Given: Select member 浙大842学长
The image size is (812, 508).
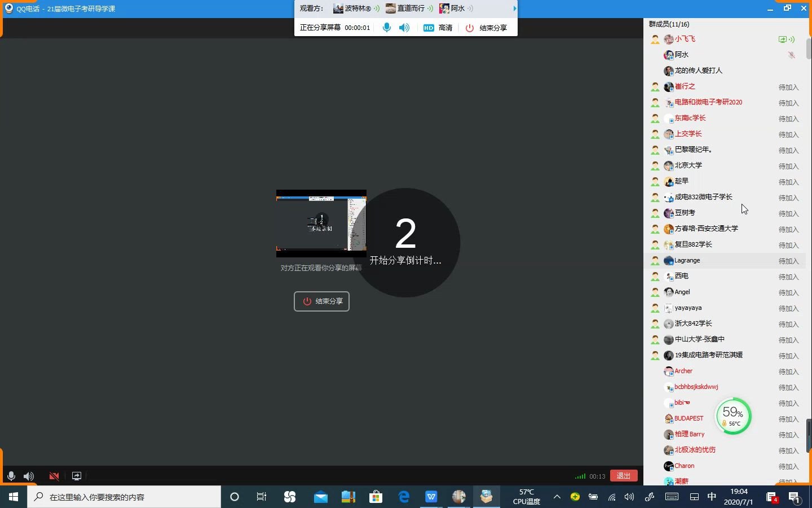Looking at the screenshot, I should point(694,323).
